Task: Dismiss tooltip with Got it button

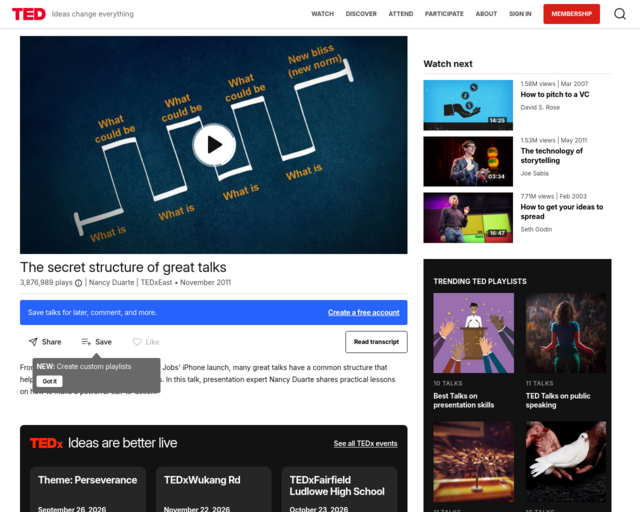Action: tap(49, 381)
